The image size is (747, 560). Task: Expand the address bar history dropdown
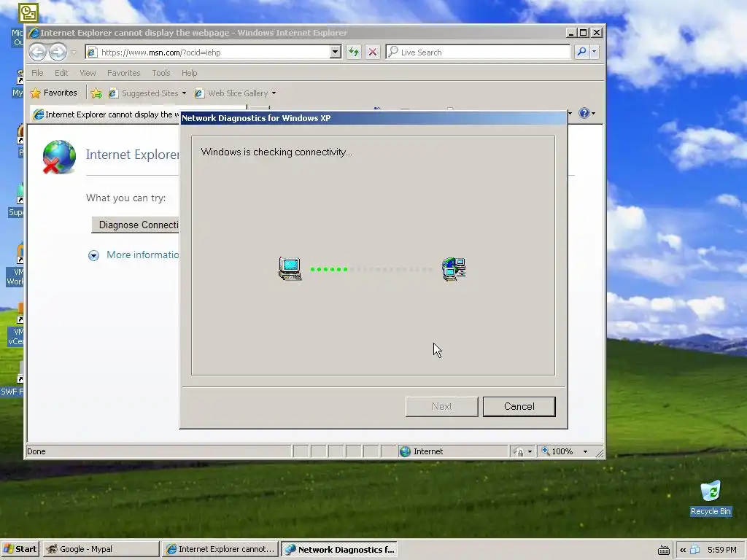[336, 52]
